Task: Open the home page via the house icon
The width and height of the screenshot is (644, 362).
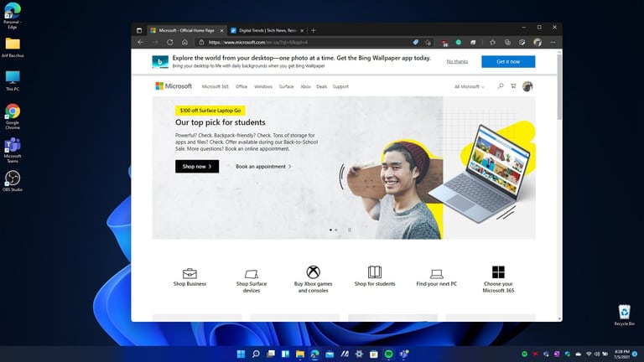Action: [184, 42]
